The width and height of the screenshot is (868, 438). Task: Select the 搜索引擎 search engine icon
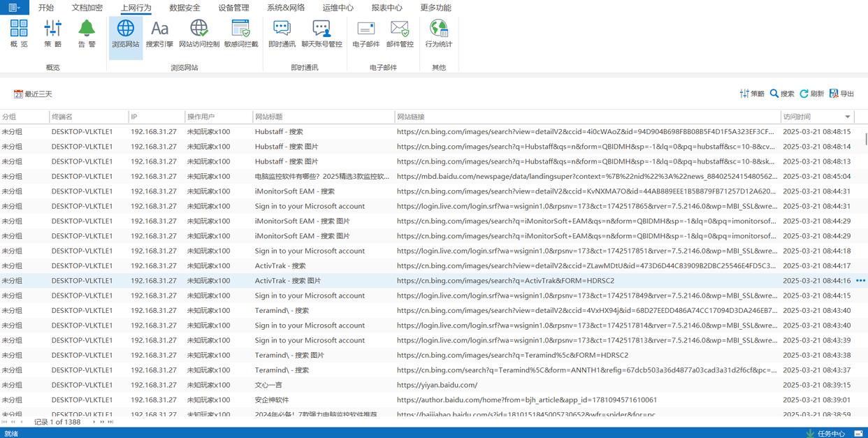159,34
